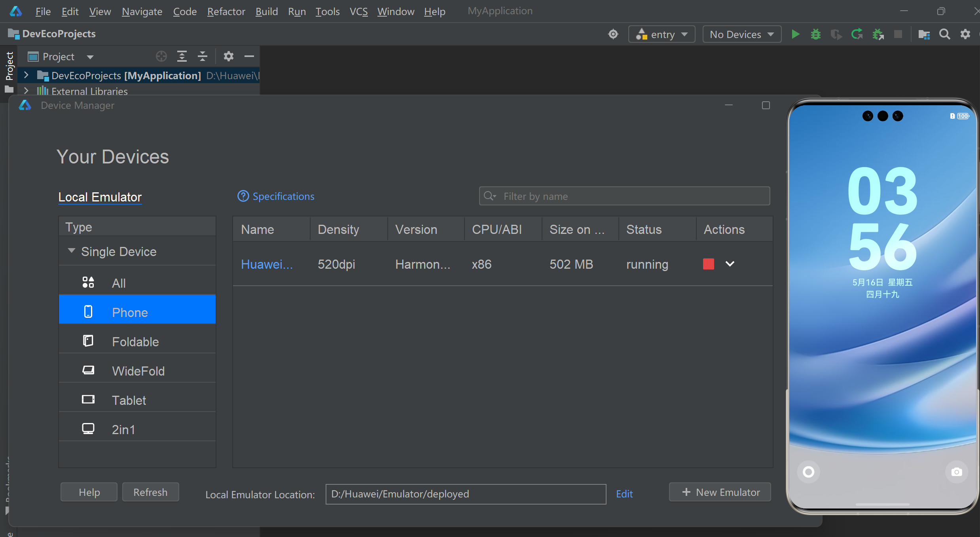
Task: Click the running status cell
Action: pos(647,264)
